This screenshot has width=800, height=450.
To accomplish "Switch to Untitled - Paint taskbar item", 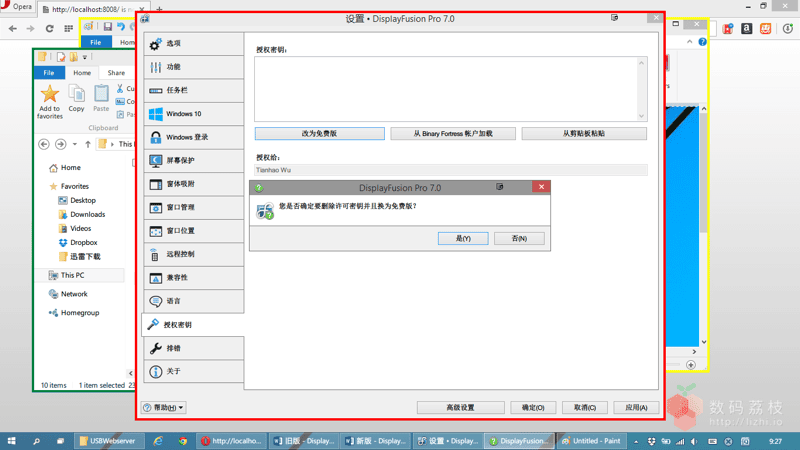I will click(x=592, y=441).
